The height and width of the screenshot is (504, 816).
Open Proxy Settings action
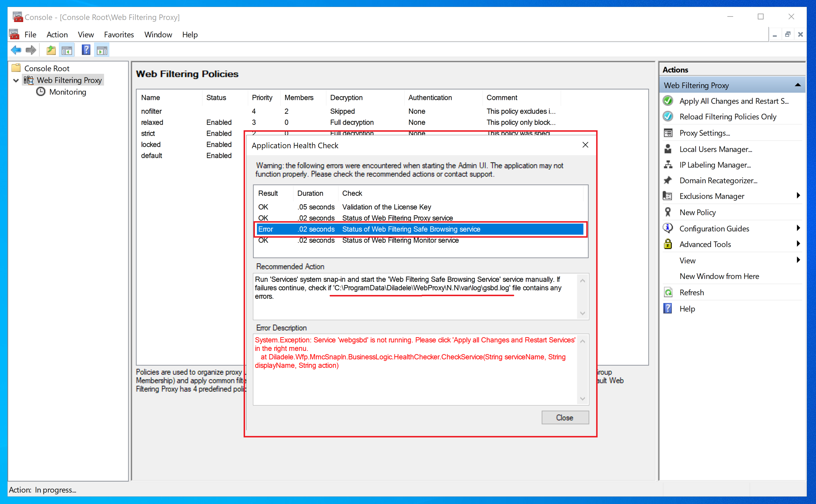(704, 133)
